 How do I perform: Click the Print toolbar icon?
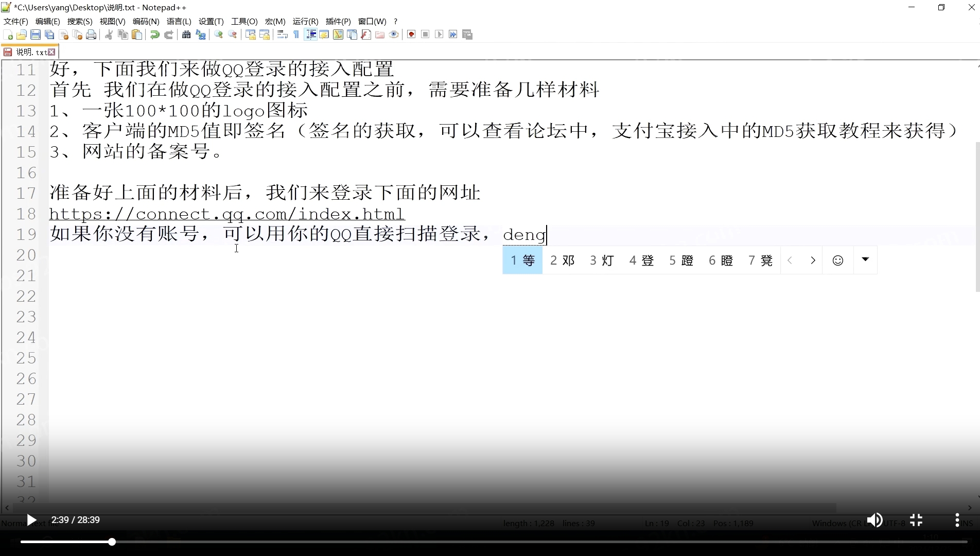click(91, 34)
